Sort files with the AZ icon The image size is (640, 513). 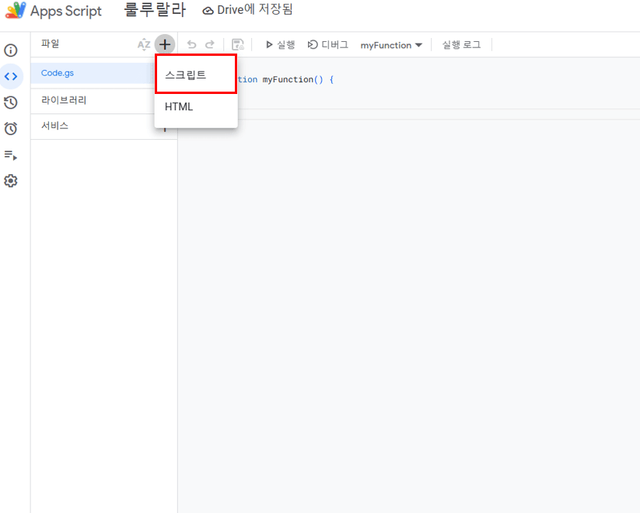(x=144, y=45)
